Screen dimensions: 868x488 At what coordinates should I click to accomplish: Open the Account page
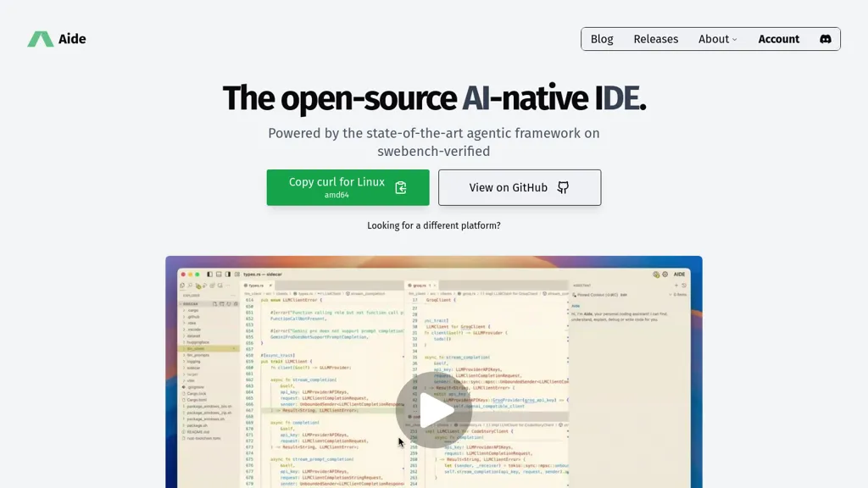click(x=779, y=39)
